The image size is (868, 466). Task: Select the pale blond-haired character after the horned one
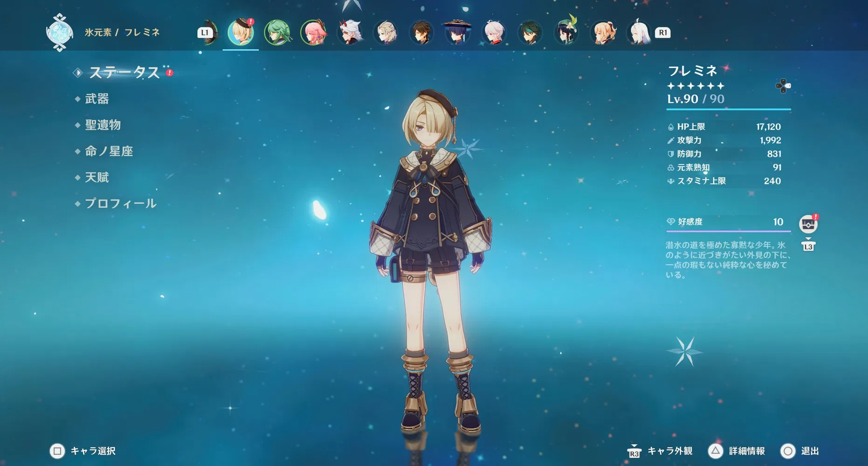click(386, 32)
